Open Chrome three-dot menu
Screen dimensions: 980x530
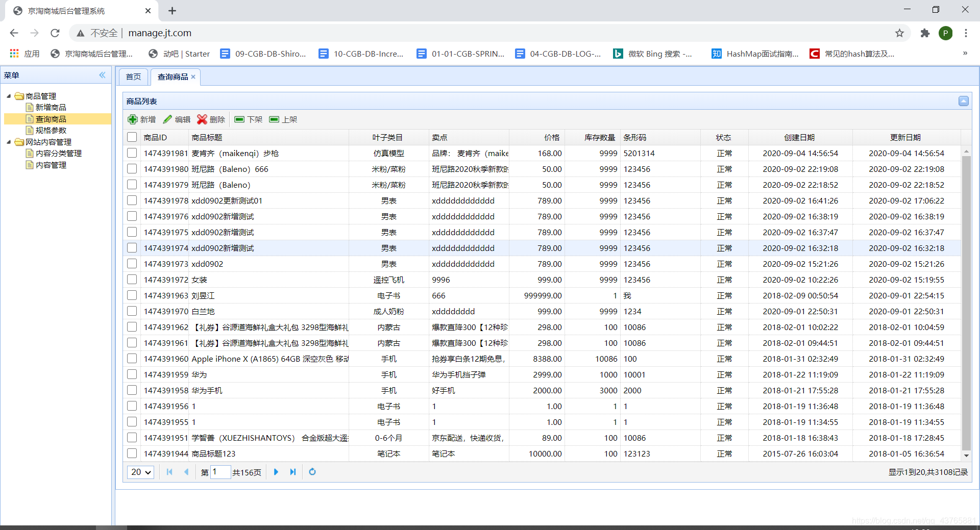[966, 33]
